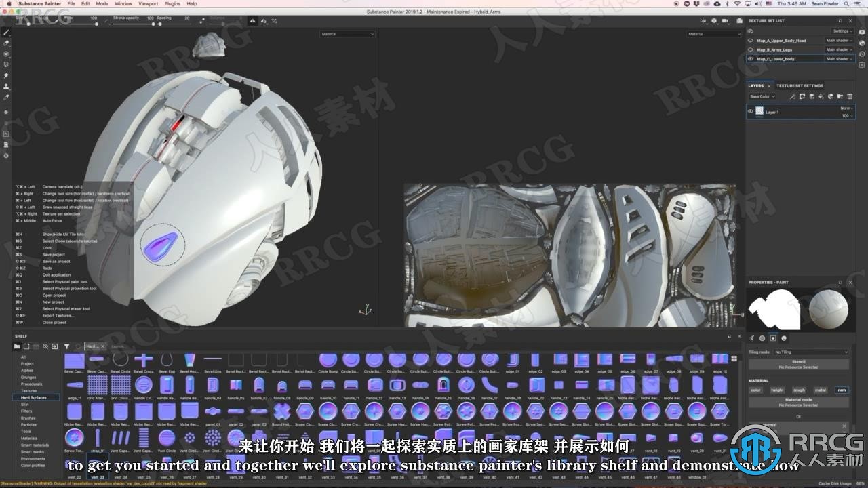Open Main shader dropdown for Map_C_Lower_body
The image size is (868, 488).
click(x=839, y=59)
